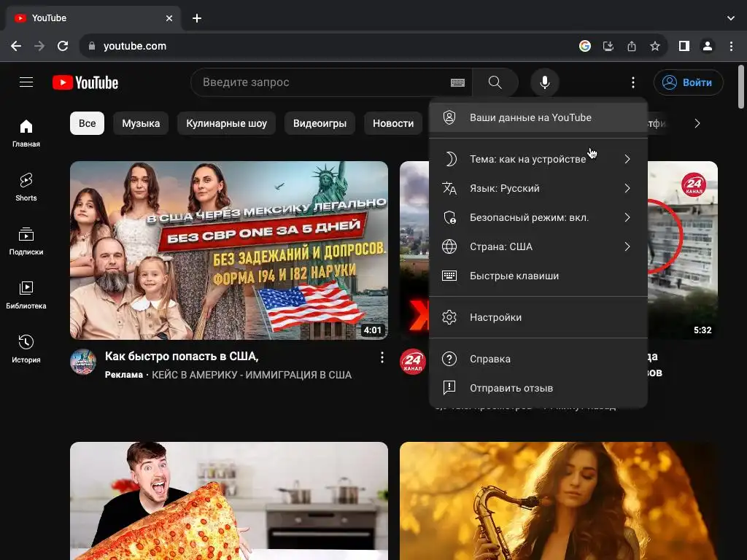
Task: Open КЕЙС В АМЕРИКУ channel link
Action: (x=252, y=375)
